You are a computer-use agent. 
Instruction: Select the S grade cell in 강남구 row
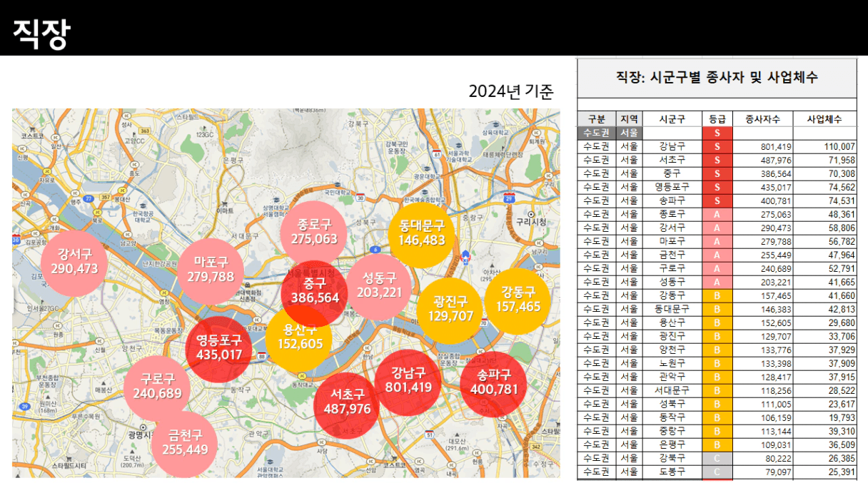717,146
